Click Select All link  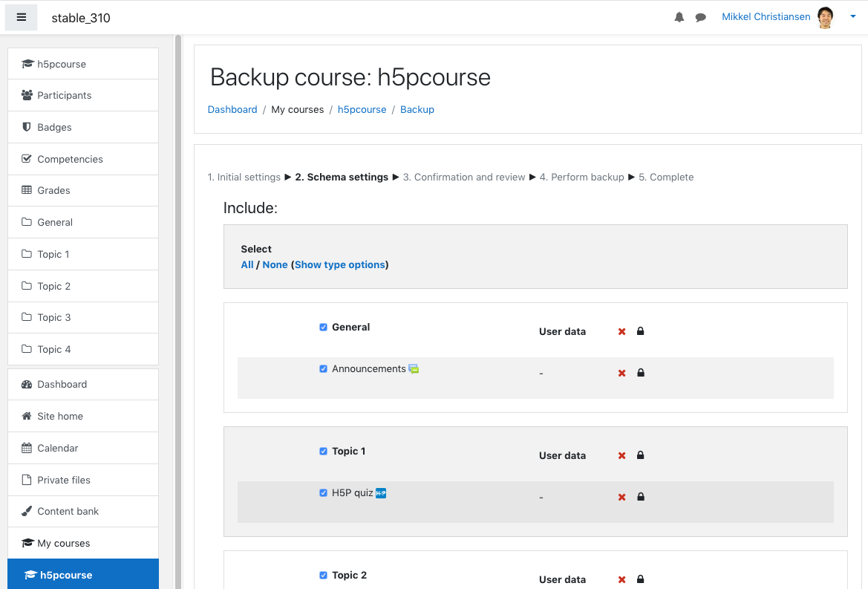click(247, 264)
